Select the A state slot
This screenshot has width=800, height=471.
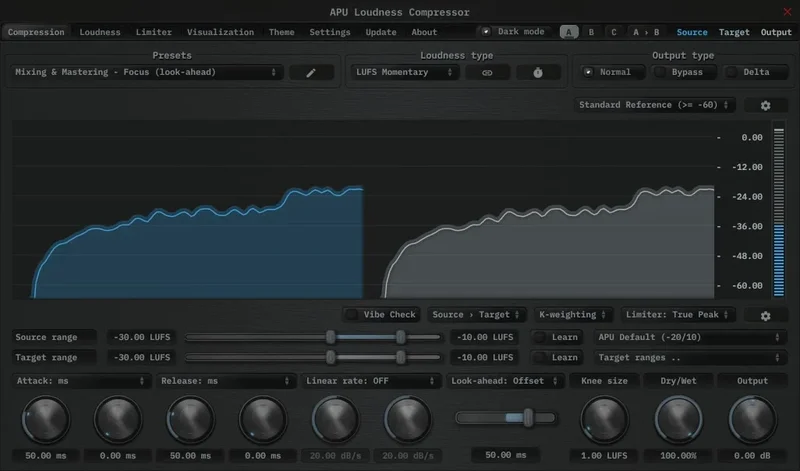pos(569,32)
